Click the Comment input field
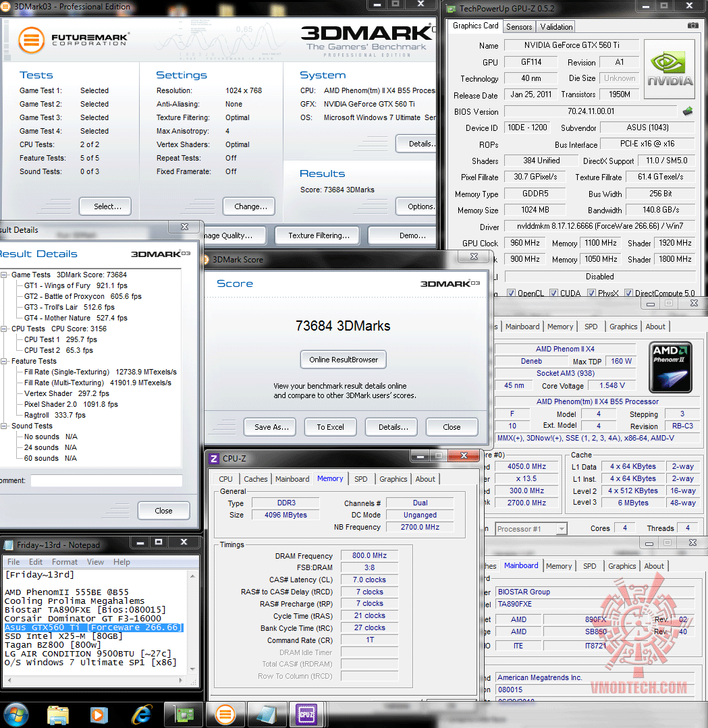 tap(107, 480)
